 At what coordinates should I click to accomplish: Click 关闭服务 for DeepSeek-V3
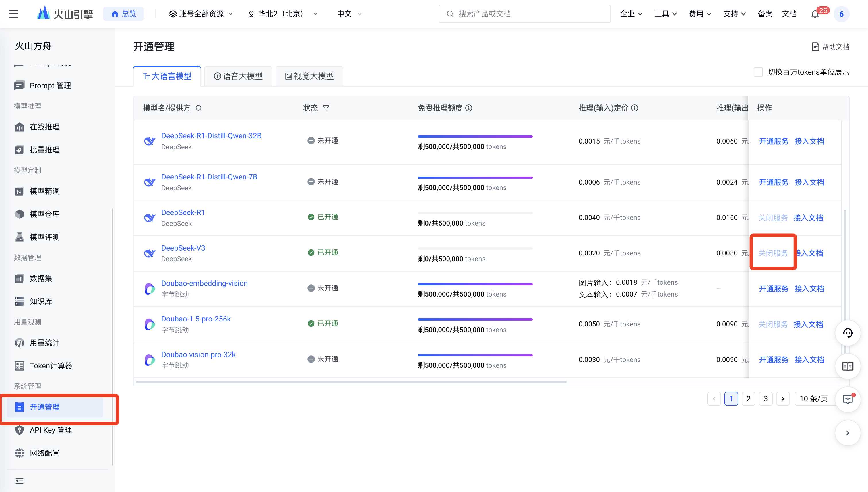773,253
